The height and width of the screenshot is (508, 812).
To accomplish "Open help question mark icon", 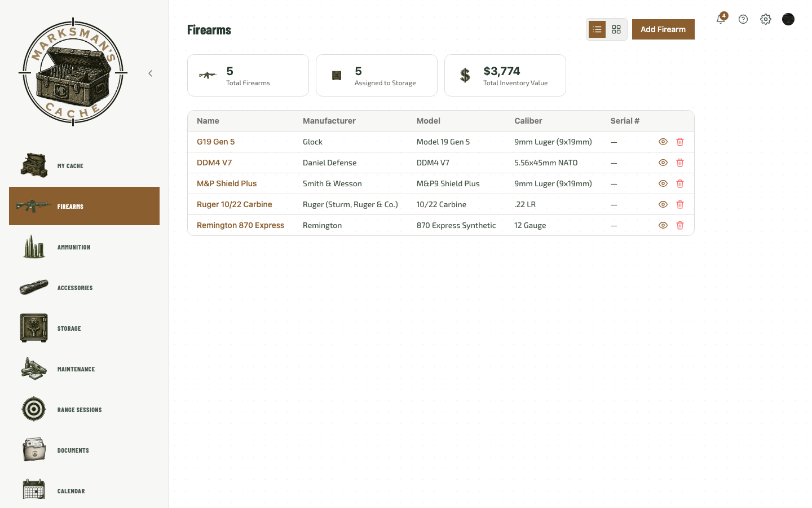I will [x=743, y=19].
